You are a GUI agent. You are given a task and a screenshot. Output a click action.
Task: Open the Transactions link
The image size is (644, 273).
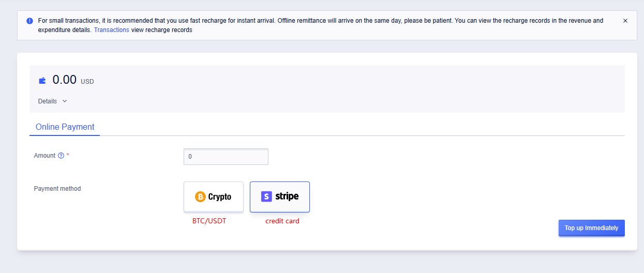click(x=112, y=30)
